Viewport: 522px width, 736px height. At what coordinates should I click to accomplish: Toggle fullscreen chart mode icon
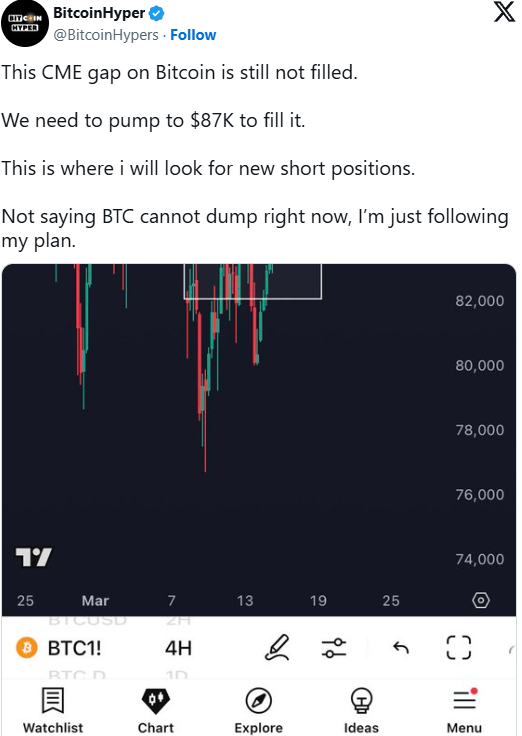click(458, 648)
